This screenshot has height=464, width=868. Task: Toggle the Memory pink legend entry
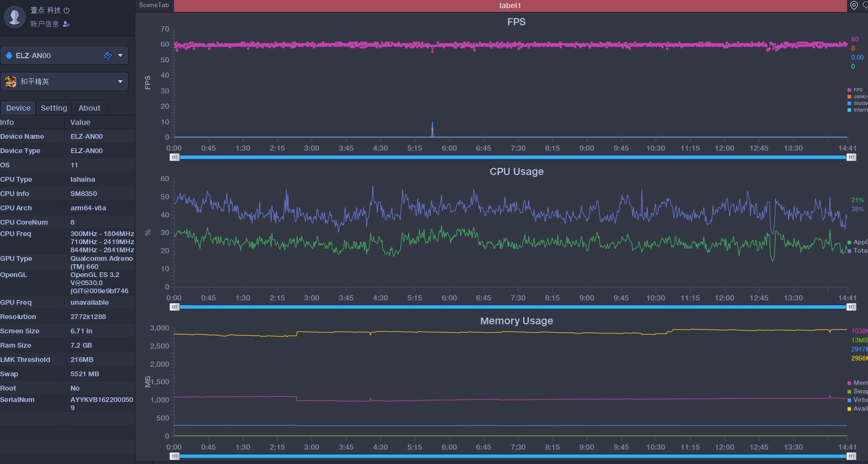pyautogui.click(x=858, y=382)
